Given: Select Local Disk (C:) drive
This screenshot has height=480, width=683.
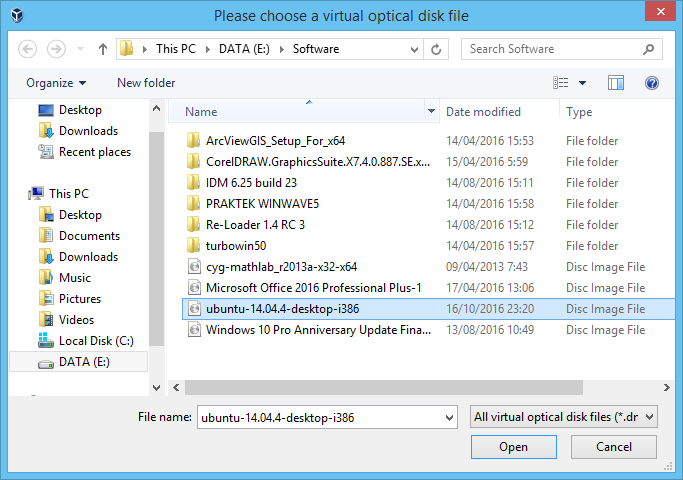Looking at the screenshot, I should [x=86, y=341].
